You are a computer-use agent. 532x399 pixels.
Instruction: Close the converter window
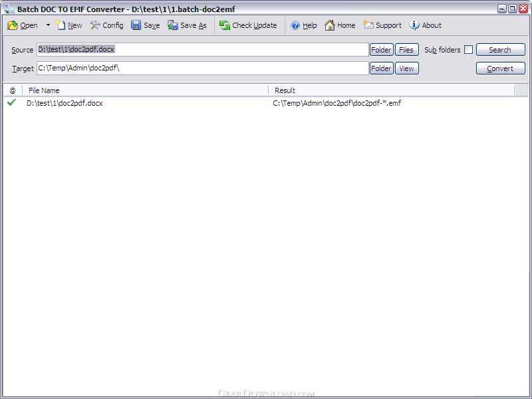523,9
